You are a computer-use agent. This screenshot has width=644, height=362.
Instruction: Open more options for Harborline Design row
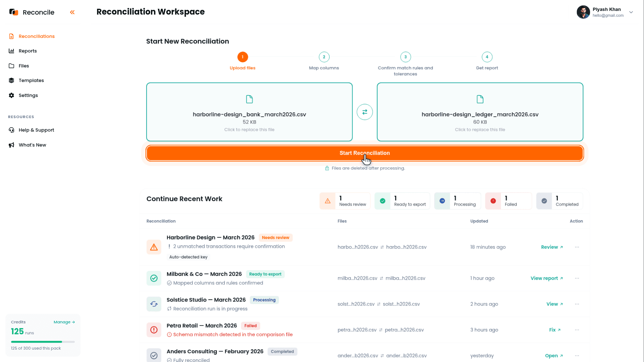[577, 247]
